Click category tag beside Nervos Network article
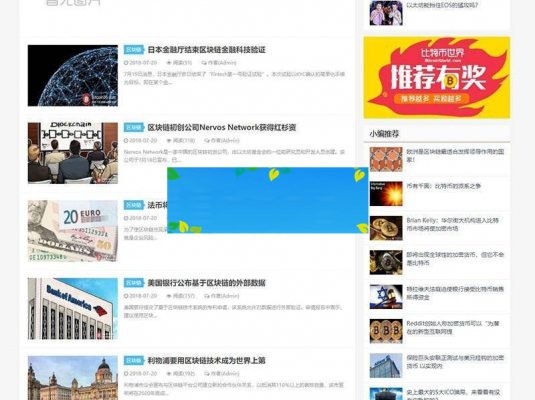The height and width of the screenshot is (400, 535). (134, 127)
